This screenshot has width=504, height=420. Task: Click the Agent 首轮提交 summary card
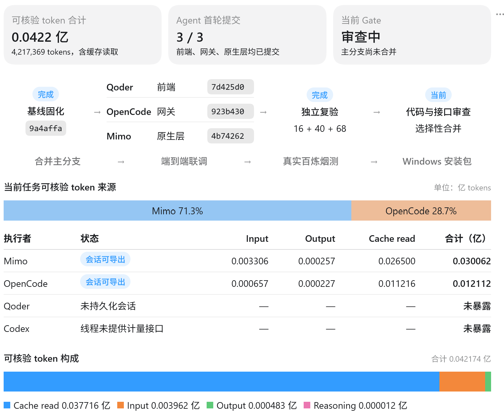point(247,35)
